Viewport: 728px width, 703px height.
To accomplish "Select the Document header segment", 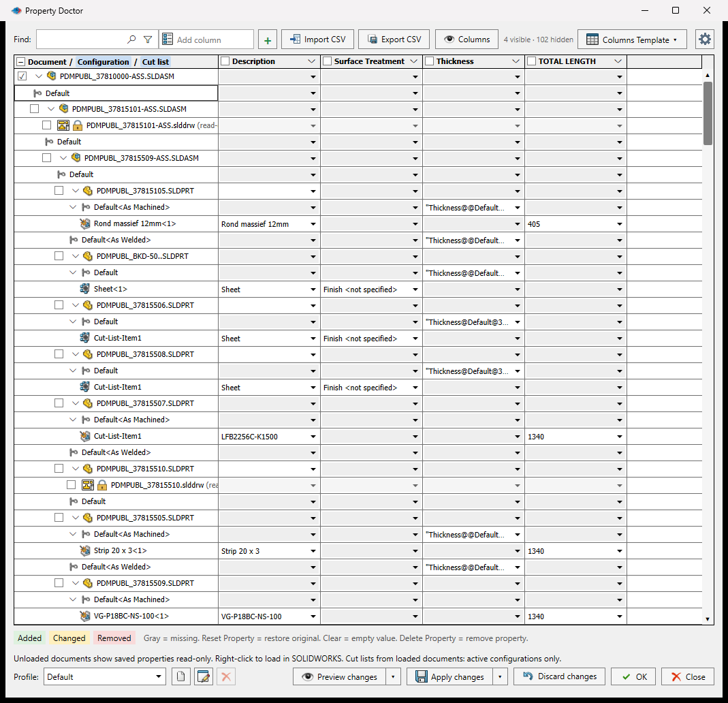I will click(x=47, y=62).
